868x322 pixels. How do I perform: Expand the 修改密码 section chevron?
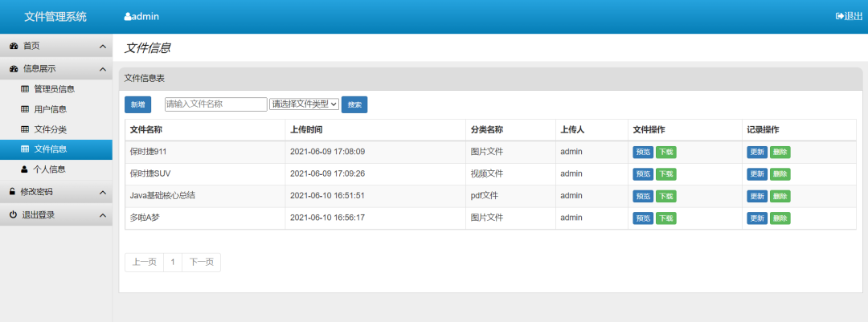102,193
